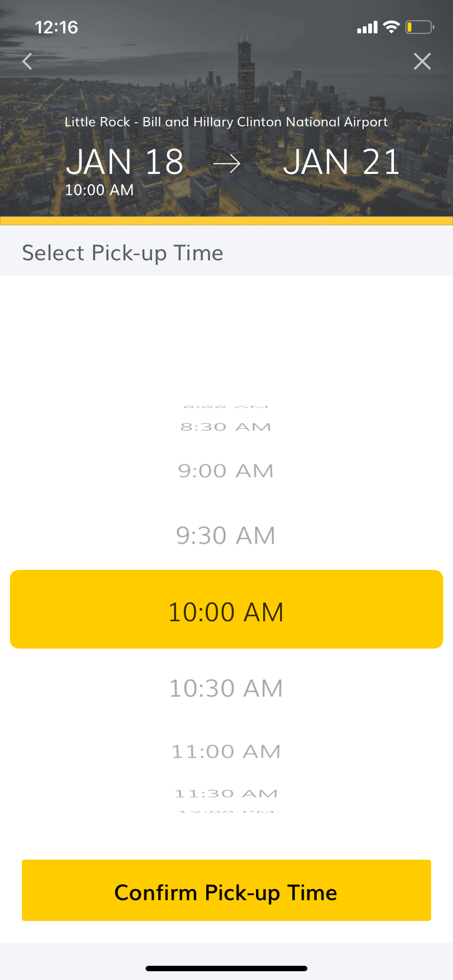Image resolution: width=453 pixels, height=980 pixels.
Task: Tap the battery indicator icon
Action: point(419,27)
